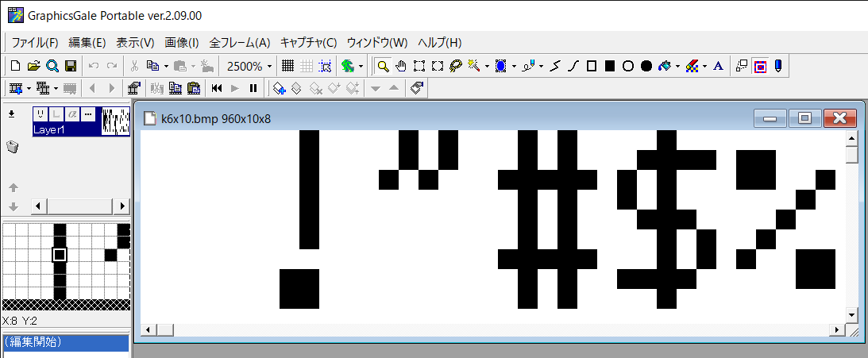
Task: Open Layer1 options with the ellipsis button
Action: coord(87,114)
